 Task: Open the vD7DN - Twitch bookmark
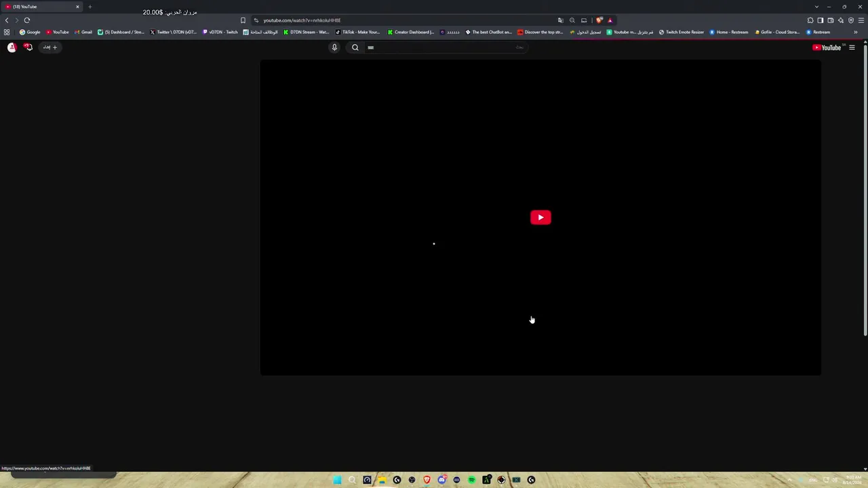(220, 32)
